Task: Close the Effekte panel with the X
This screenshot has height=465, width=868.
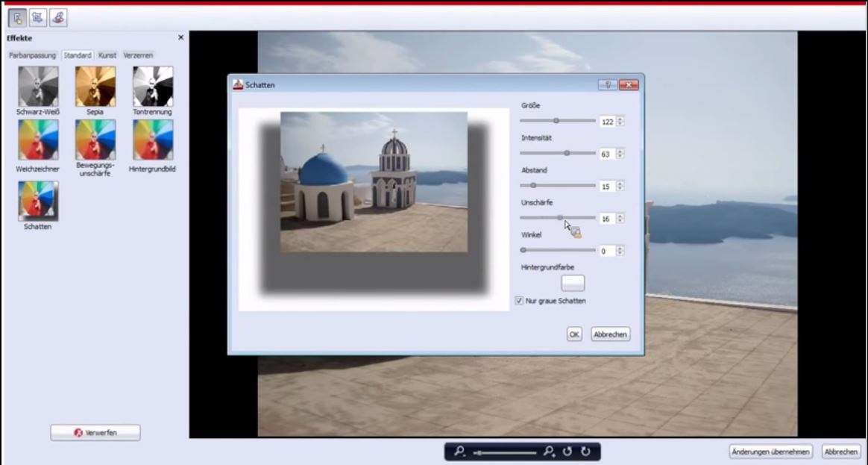Action: point(180,37)
